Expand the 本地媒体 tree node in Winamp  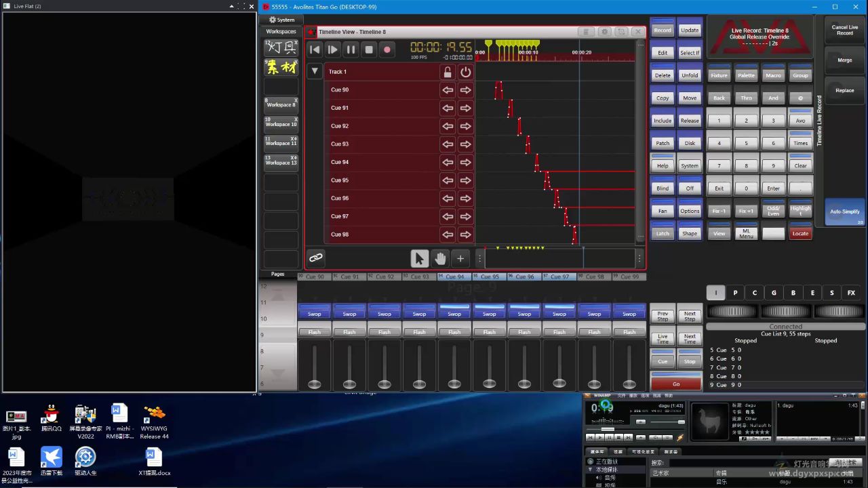tap(591, 470)
